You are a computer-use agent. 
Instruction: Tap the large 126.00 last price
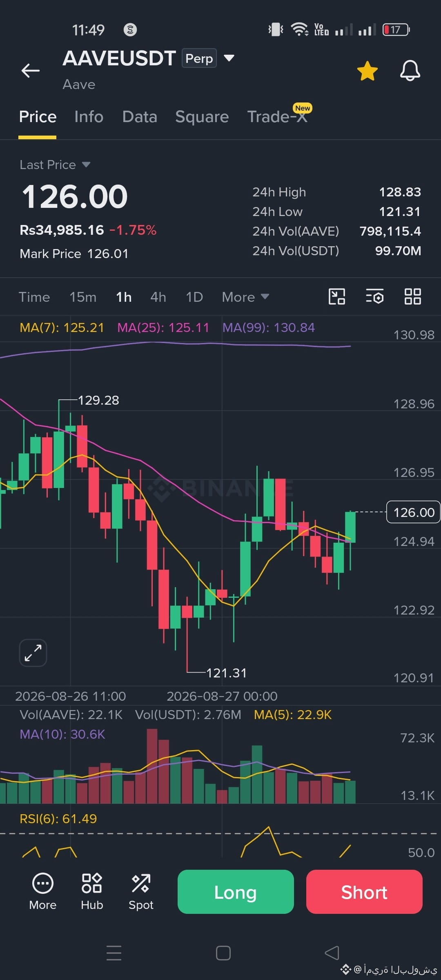(x=75, y=196)
